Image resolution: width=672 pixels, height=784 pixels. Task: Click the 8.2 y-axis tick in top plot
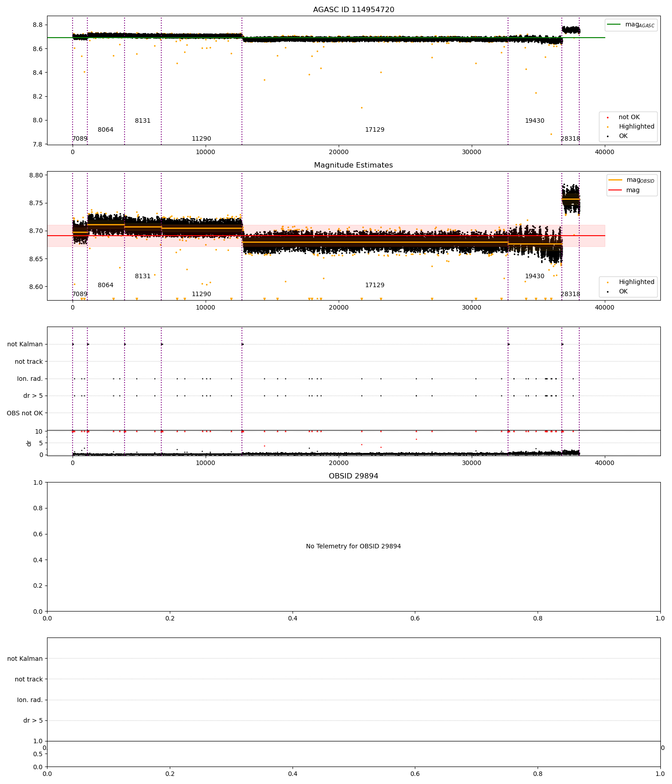coord(37,97)
